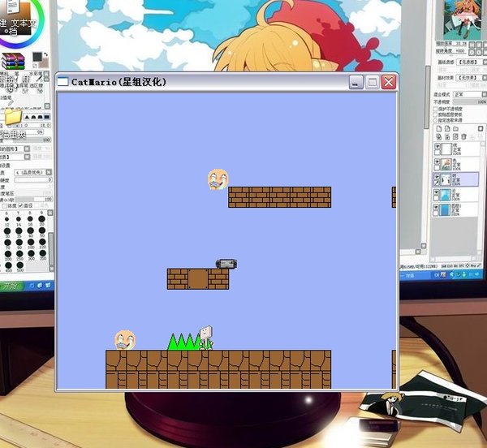Uncheck the 直径 checkbox
487x448 pixels.
point(21,205)
